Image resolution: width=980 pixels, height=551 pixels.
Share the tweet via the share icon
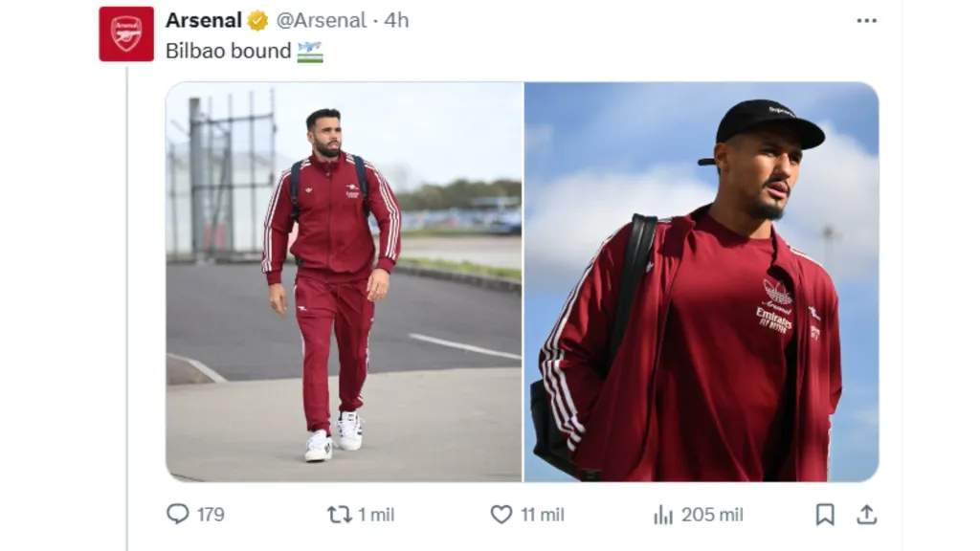[x=869, y=514]
